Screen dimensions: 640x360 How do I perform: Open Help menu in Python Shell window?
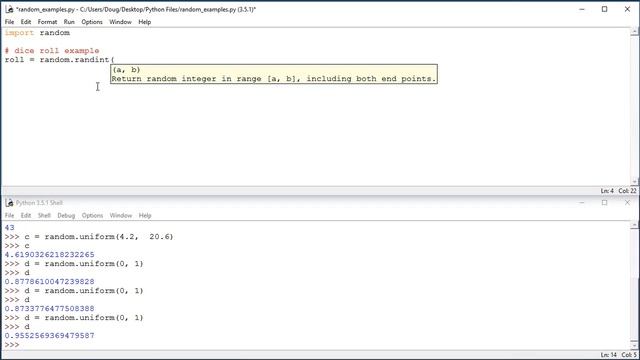[x=145, y=216]
